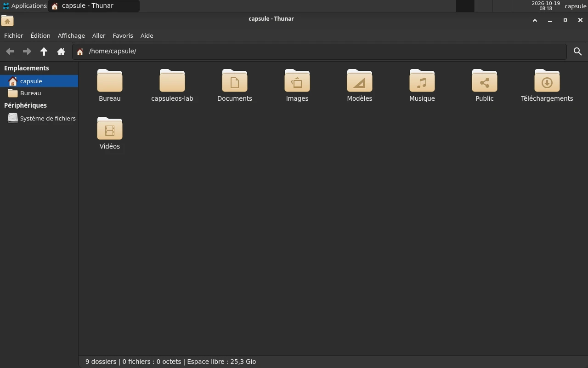Screen dimensions: 588x368
Task: Click the Emplacements sidebar heading
Action: [27, 68]
